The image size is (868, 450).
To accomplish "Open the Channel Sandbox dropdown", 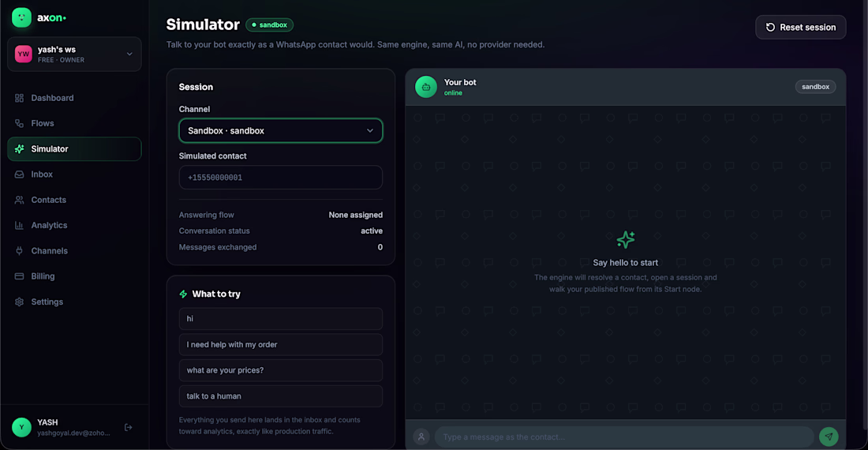I will click(281, 130).
